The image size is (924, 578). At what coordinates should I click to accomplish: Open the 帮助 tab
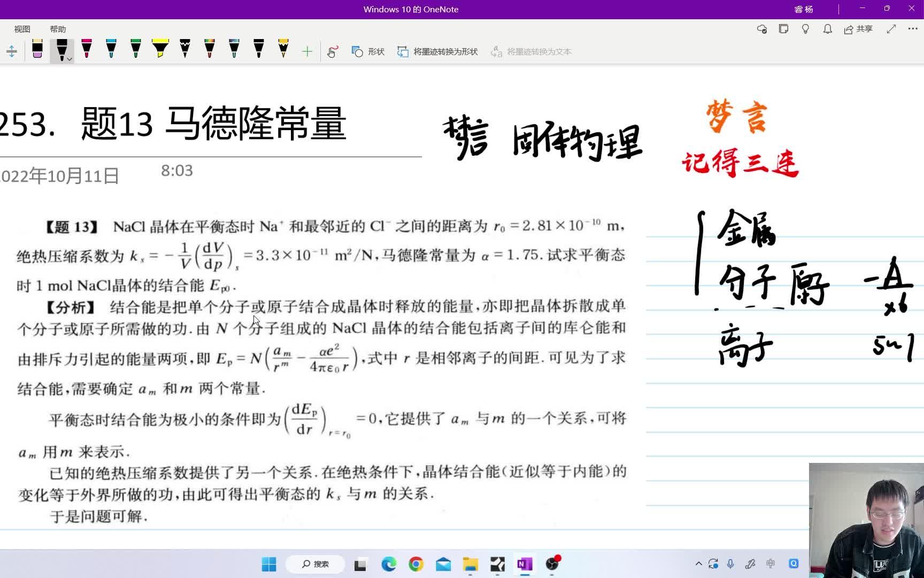[x=58, y=29]
